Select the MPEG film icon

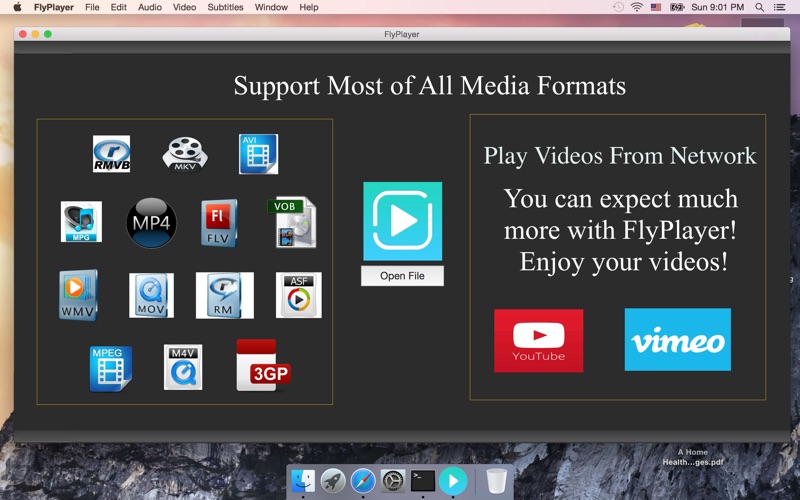(111, 368)
